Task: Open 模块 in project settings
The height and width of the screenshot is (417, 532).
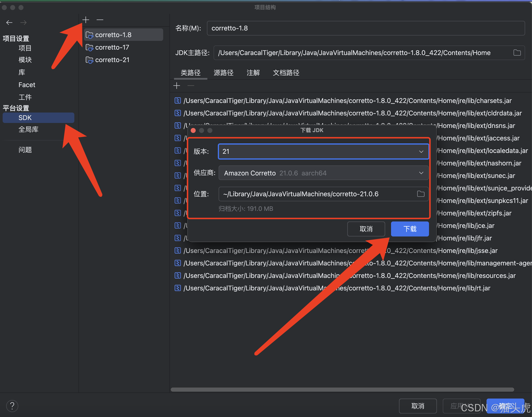Action: pos(25,60)
